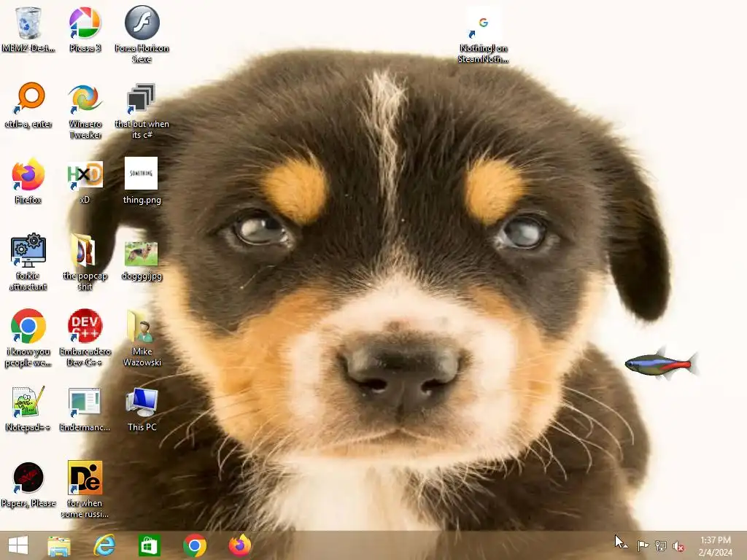This screenshot has height=560, width=747.
Task: Open the network status tray icon
Action: [x=661, y=545]
